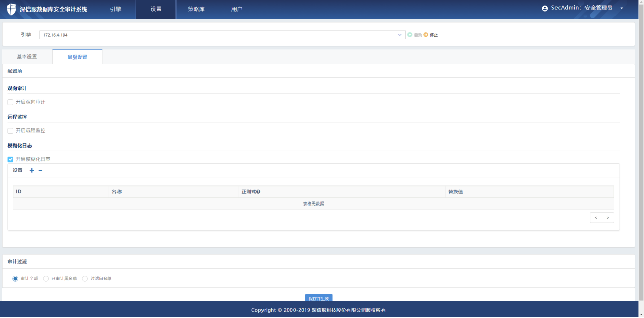This screenshot has height=318, width=644.
Task: Open the SecAdmin account dropdown arrow
Action: coord(622,9)
